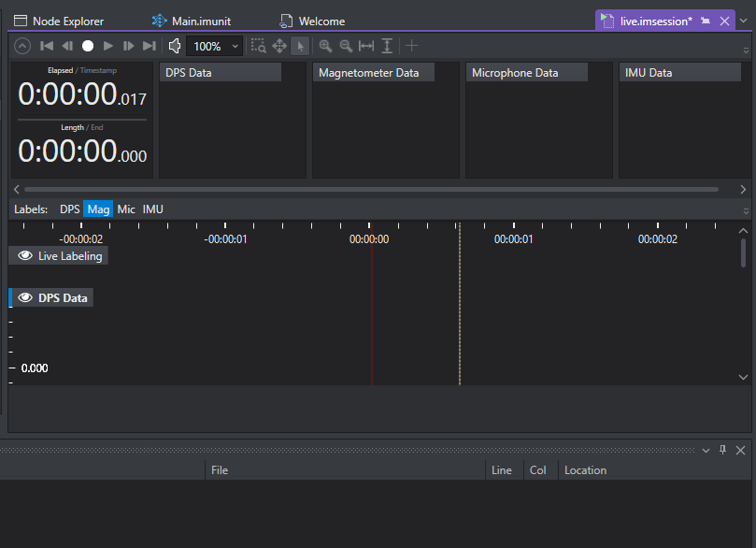Pin the bottom panel
756x548 pixels.
722,450
